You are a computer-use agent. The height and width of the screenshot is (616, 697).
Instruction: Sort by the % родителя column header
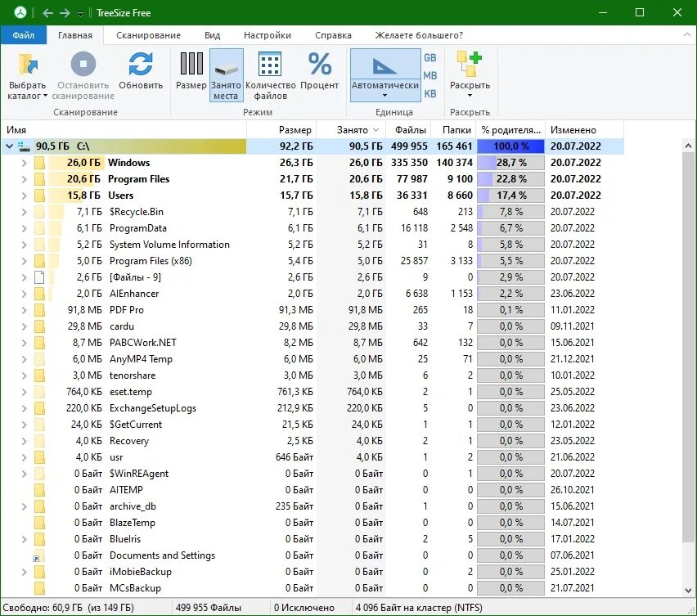point(510,130)
